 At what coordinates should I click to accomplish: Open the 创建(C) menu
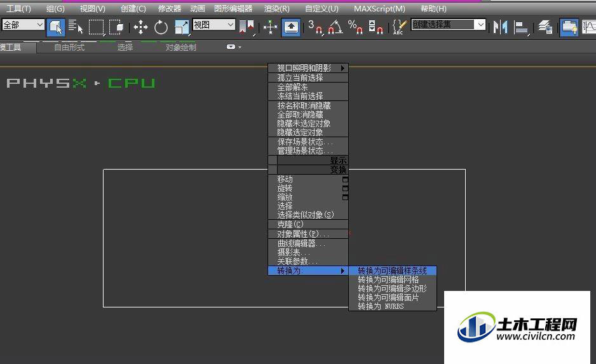pyautogui.click(x=133, y=8)
